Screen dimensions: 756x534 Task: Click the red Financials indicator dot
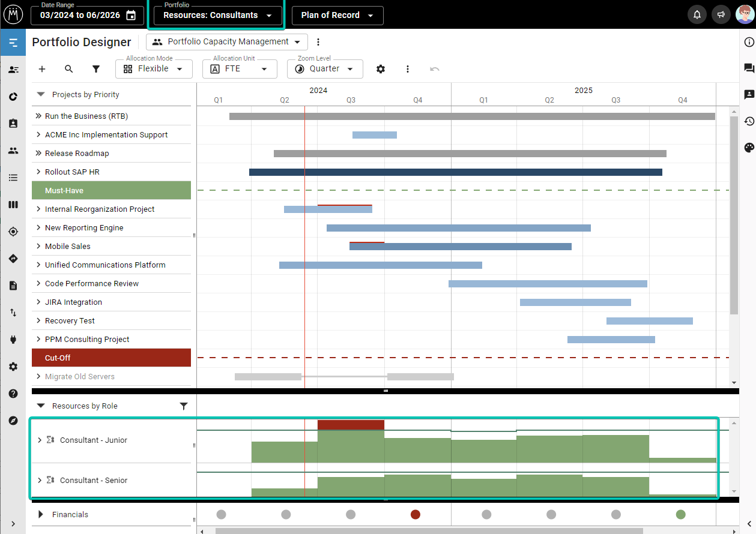[x=416, y=514]
